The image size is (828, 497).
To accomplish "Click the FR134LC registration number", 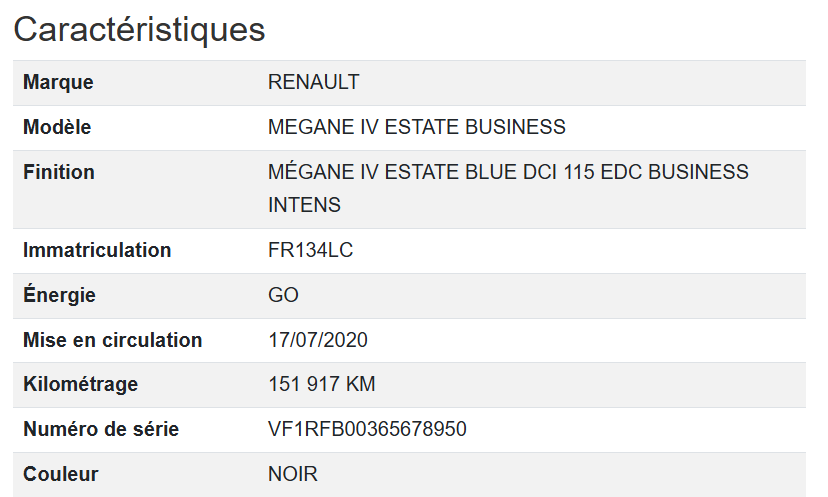I will point(311,250).
